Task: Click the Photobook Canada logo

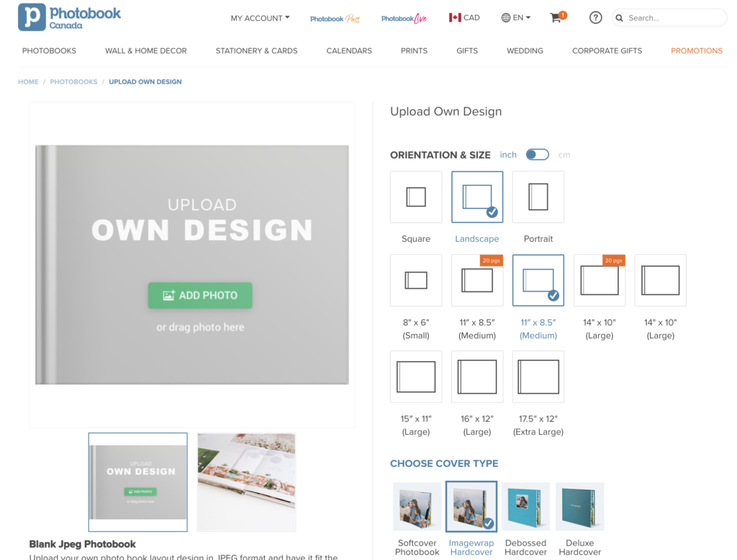Action: click(69, 17)
